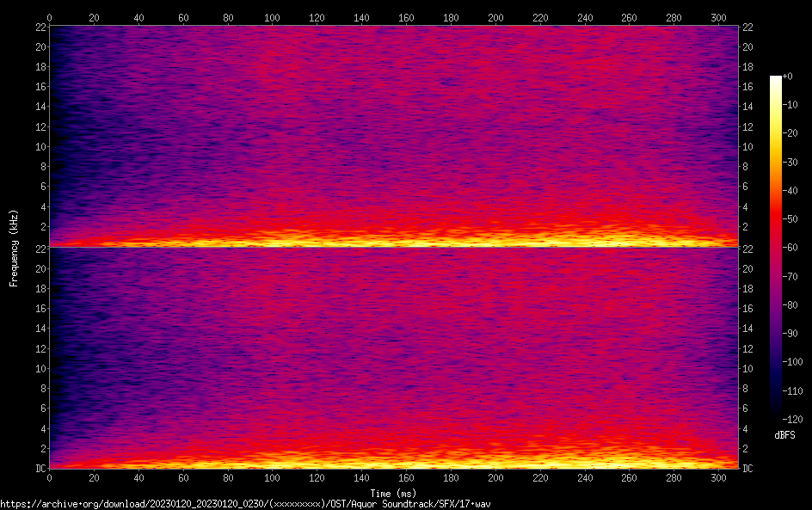This screenshot has width=812, height=510.
Task: Click the DC label at bottom-left of lower channel
Action: coord(40,469)
